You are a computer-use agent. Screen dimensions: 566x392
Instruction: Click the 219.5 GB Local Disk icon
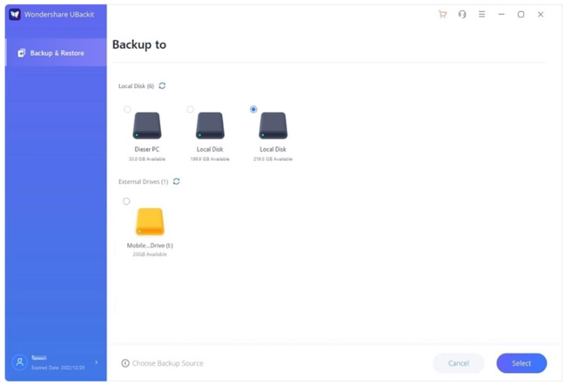pos(273,126)
